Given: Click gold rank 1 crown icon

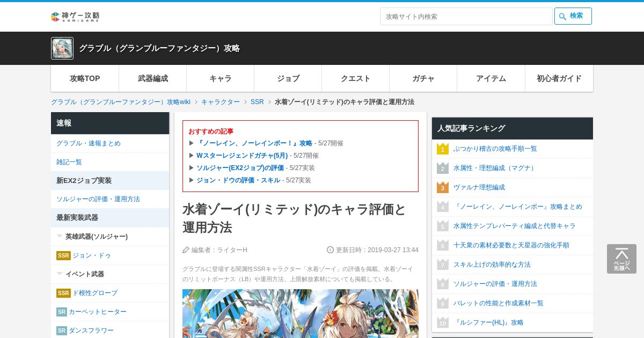Looking at the screenshot, I should coord(443,149).
